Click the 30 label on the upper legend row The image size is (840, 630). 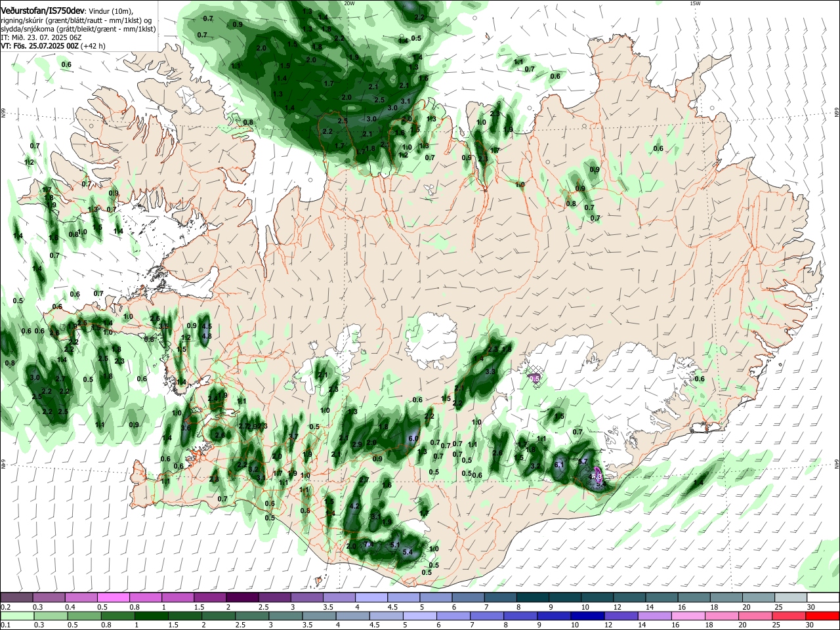(810, 607)
